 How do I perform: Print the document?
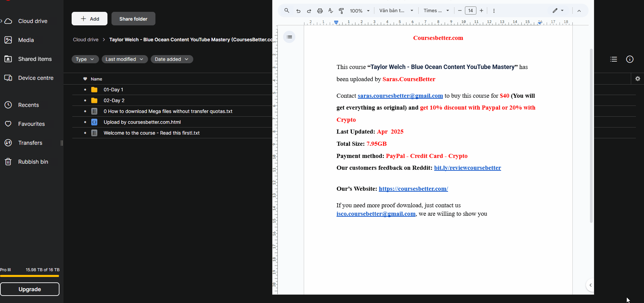tap(320, 11)
